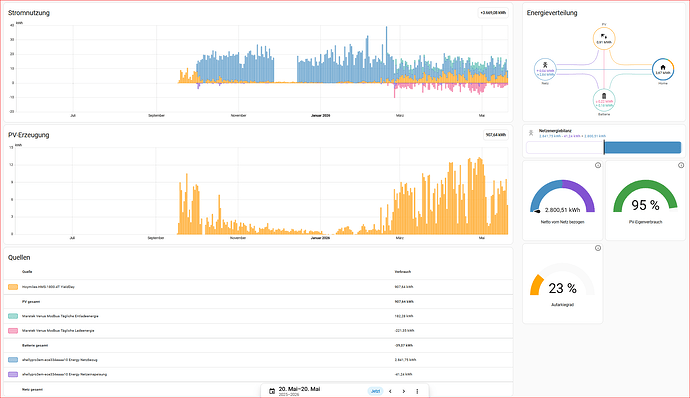Select the Marstek Venus Modbus Tägliche Ladeenergie row
This screenshot has width=690, height=398.
[x=258, y=331]
